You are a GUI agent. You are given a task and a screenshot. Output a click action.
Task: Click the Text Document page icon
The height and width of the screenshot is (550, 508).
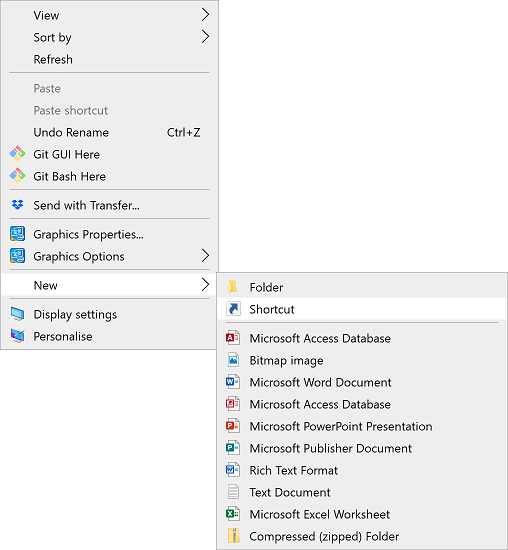click(233, 492)
